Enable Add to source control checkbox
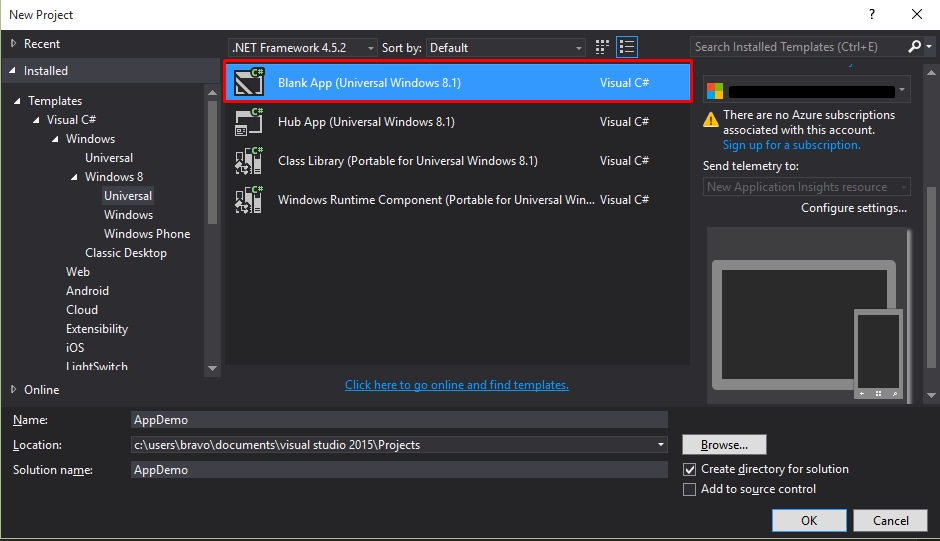940x541 pixels. pos(689,489)
